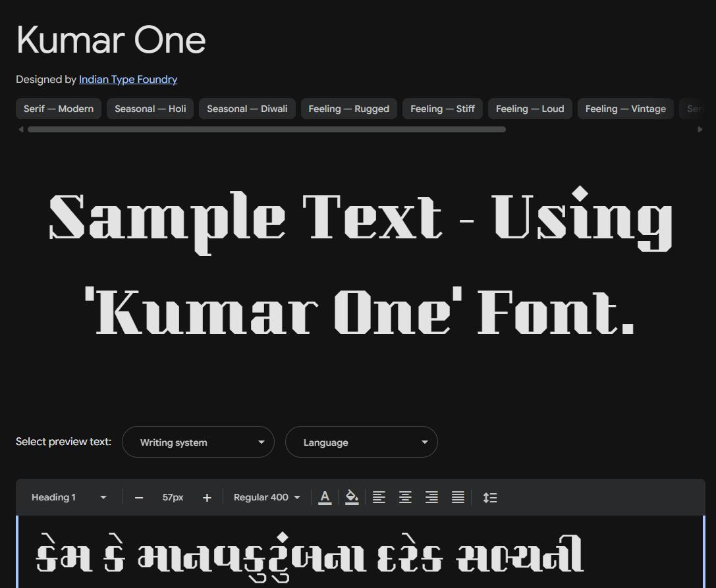Open the Regular 400 weight dropdown
This screenshot has width=716, height=588.
(x=267, y=497)
